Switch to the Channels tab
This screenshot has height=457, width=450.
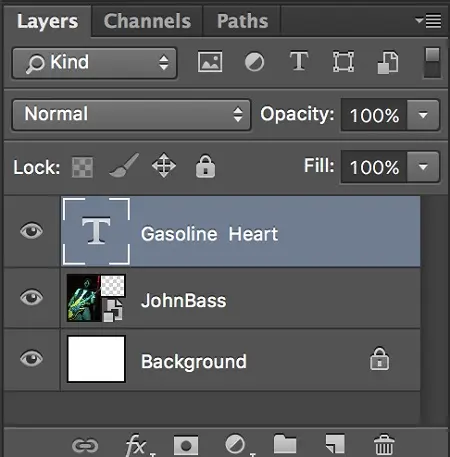pos(147,21)
